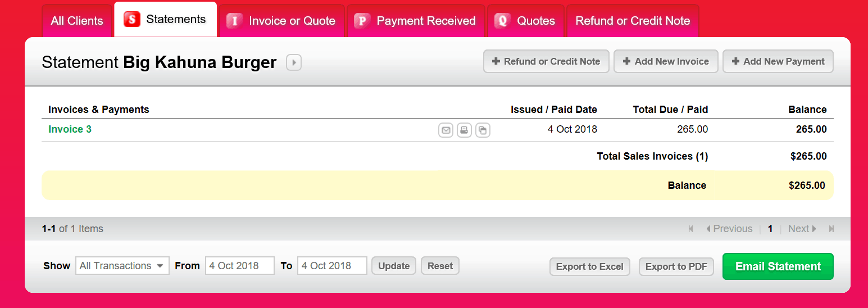Open Refund or Credit Note tab
This screenshot has height=308, width=868.
pos(633,21)
